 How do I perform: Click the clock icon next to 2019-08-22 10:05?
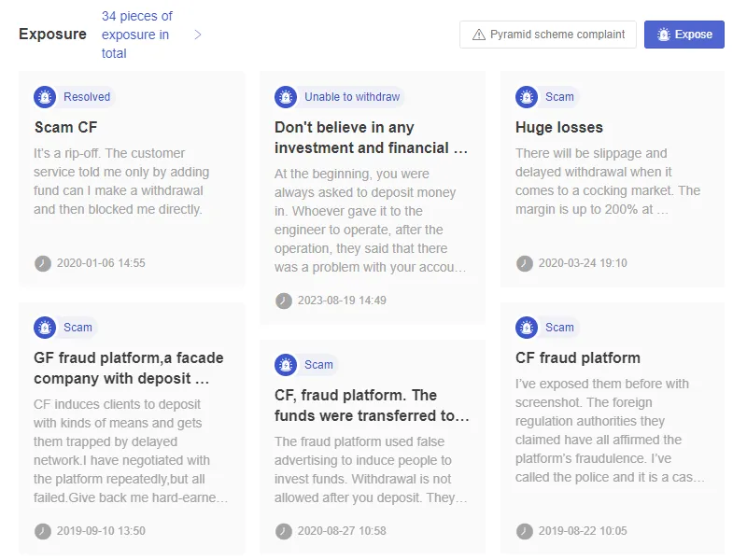click(x=525, y=531)
